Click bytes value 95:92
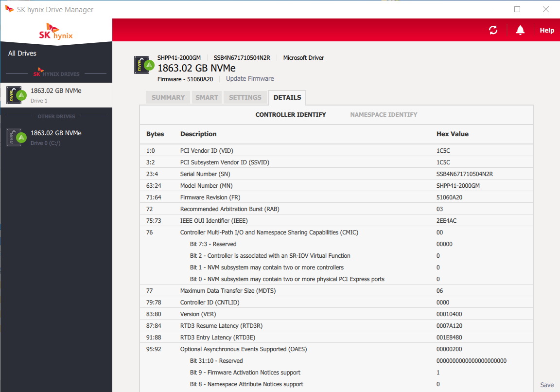 [x=154, y=349]
